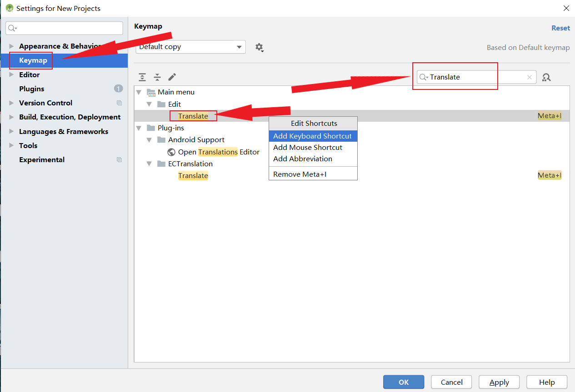Expand Languages & Frameworks section

tap(11, 132)
